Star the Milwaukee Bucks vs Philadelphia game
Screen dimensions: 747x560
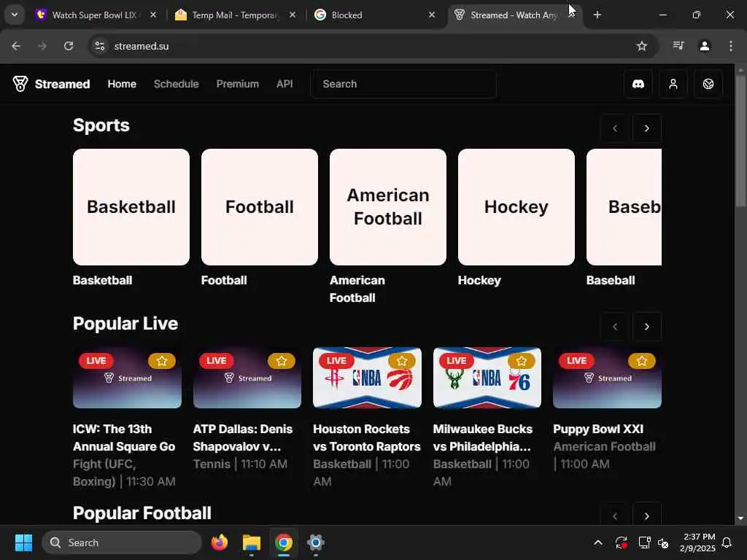pyautogui.click(x=521, y=361)
